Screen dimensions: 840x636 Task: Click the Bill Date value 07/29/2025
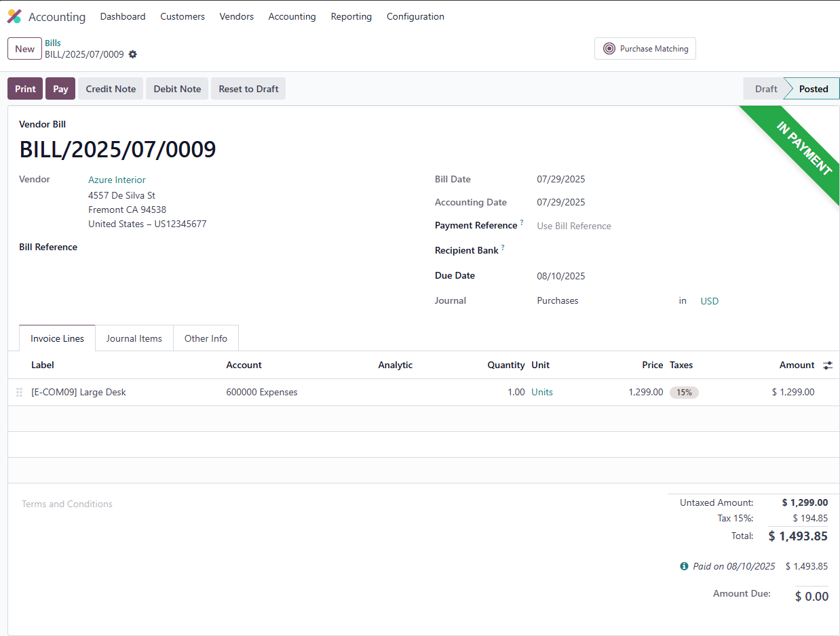click(561, 180)
